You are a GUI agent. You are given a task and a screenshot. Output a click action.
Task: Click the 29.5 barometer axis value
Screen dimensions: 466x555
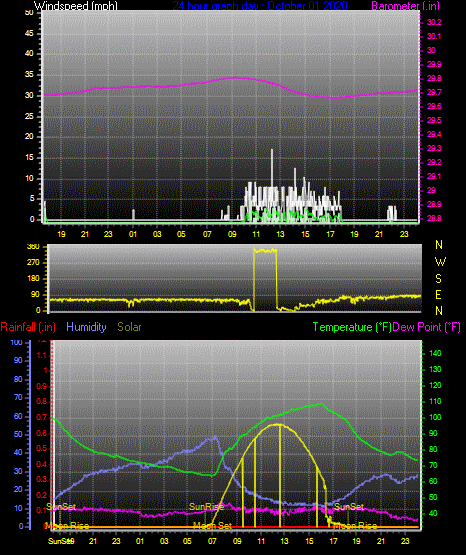tap(434, 120)
